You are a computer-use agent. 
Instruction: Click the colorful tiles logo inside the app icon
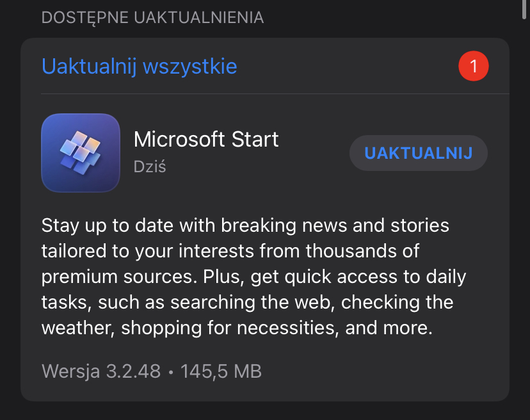click(80, 152)
